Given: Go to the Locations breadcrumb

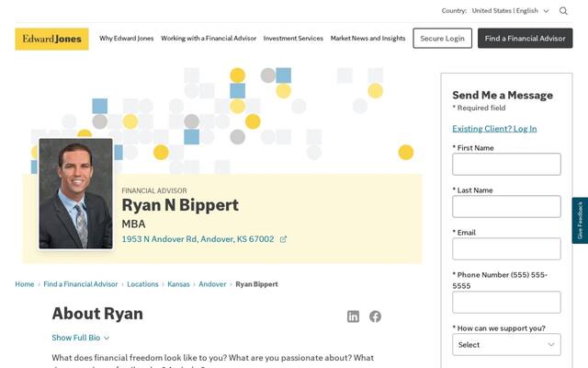Looking at the screenshot, I should 142,284.
